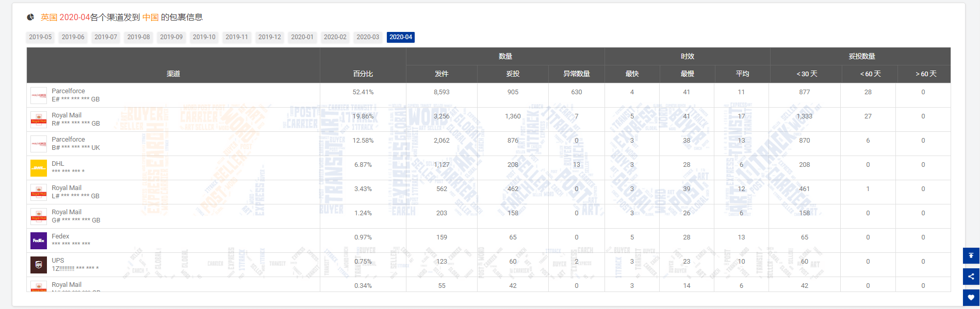980x309 pixels.
Task: Click the 发件 column header
Action: pyautogui.click(x=442, y=74)
